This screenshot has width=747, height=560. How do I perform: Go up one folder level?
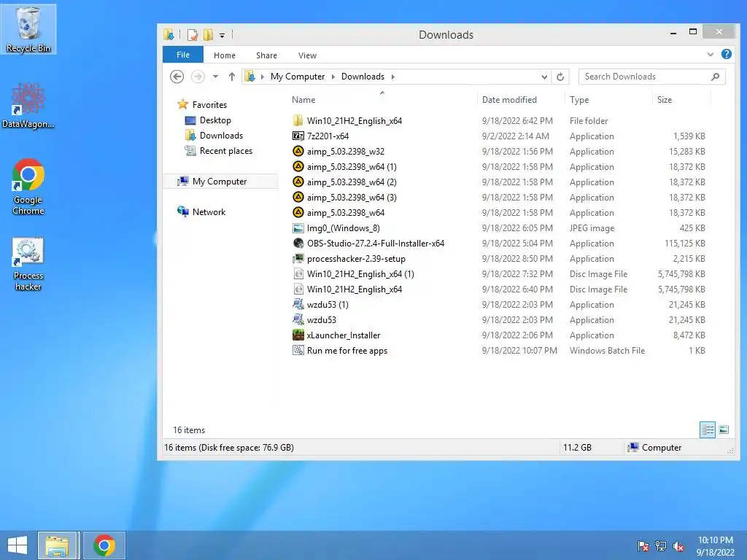231,77
